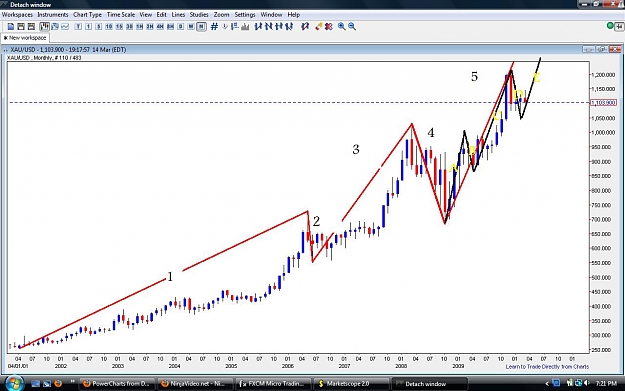
Task: Click the open workspace toolbar icon
Action: 21,27
